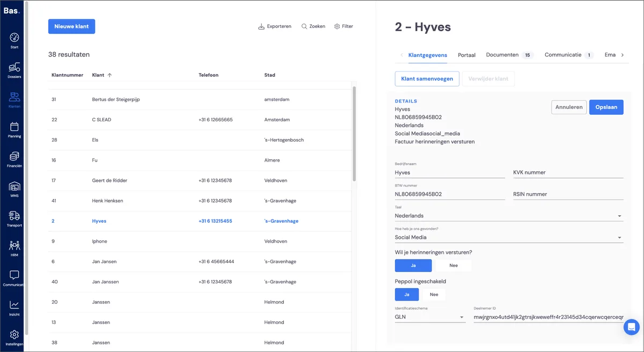Open 'Hoe heb je ons gevonden' dropdown

[x=509, y=237]
